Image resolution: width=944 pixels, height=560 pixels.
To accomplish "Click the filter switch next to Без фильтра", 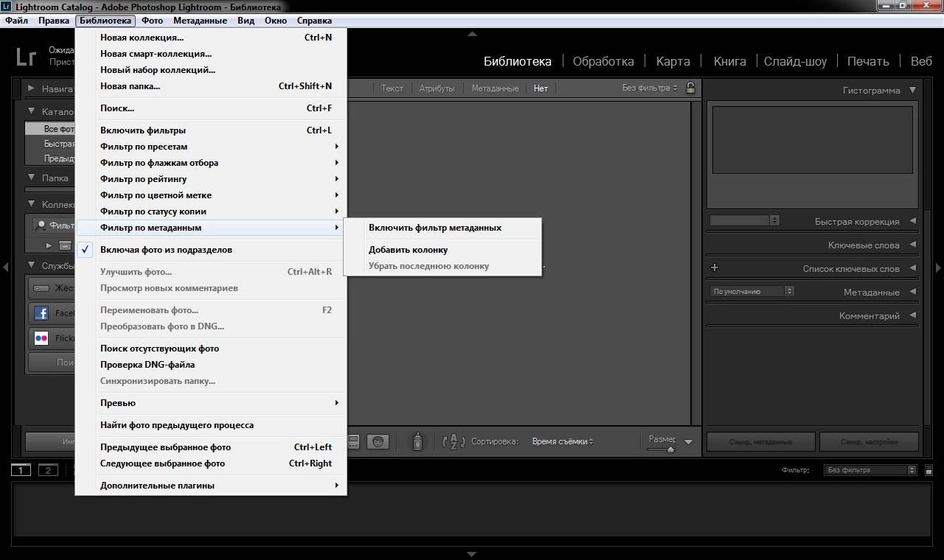I will [929, 470].
